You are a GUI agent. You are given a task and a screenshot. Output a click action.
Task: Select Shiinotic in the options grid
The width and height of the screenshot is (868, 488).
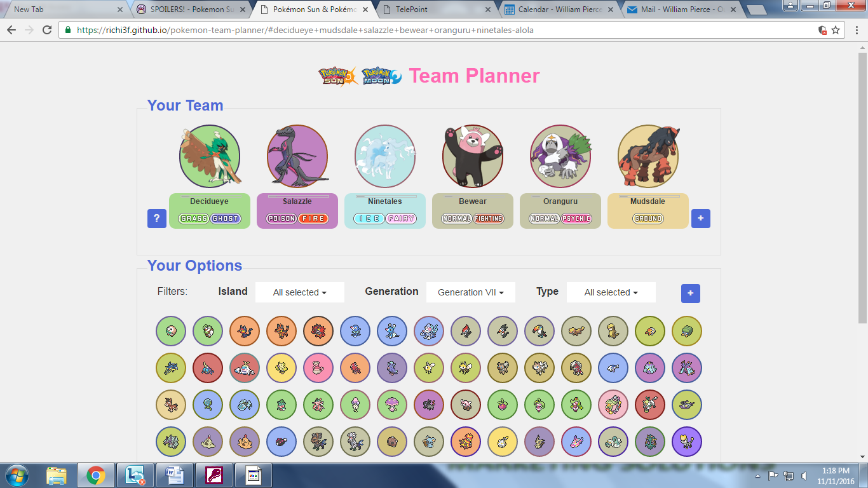point(392,405)
